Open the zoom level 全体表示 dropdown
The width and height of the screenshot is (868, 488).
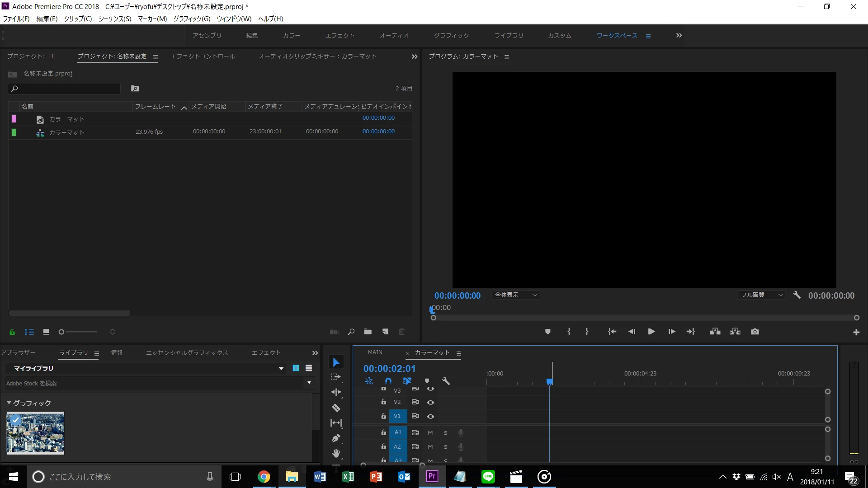coord(515,295)
